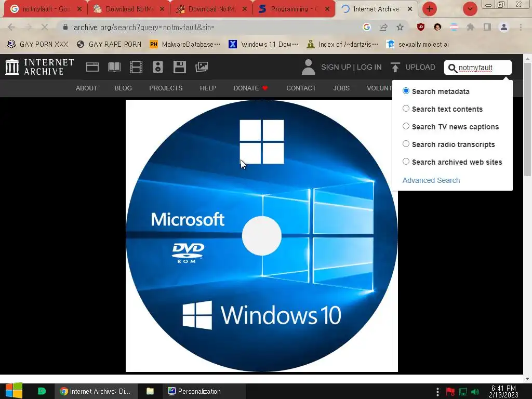
Task: Open the Internet Archive home logo
Action: point(39,67)
